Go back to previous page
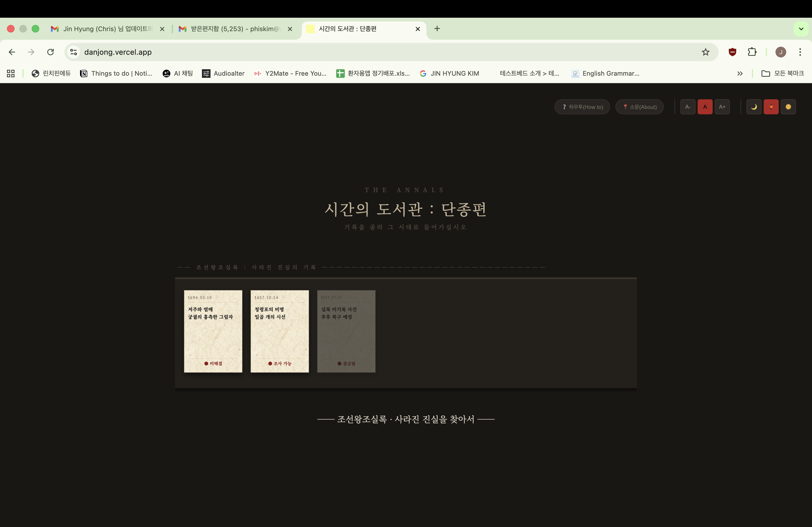 12,52
